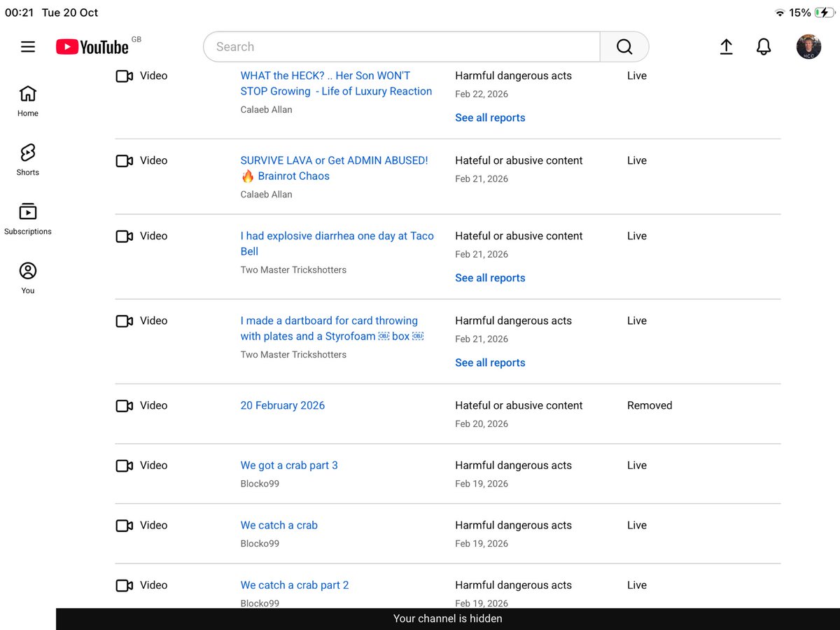Open the upload video icon
840x630 pixels.
click(727, 47)
